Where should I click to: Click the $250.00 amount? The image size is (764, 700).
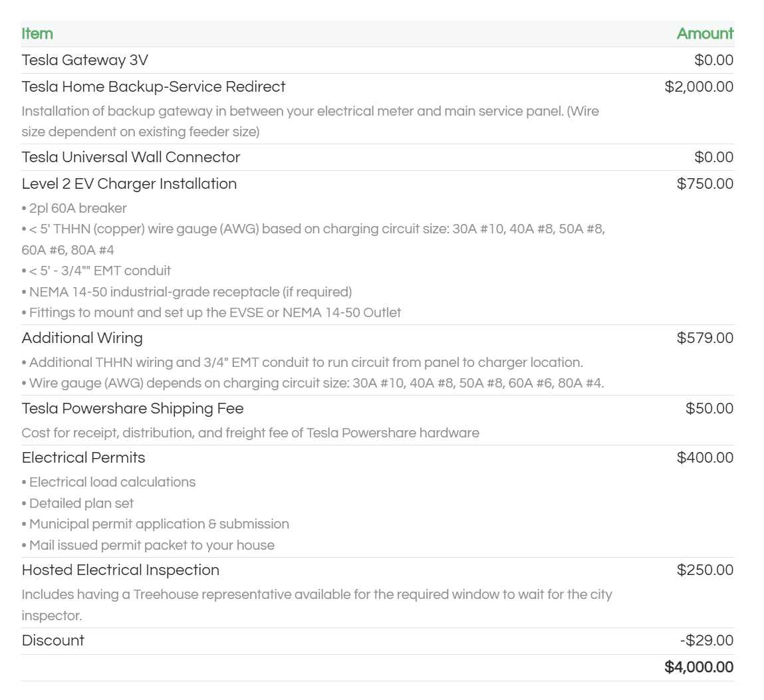tap(705, 570)
